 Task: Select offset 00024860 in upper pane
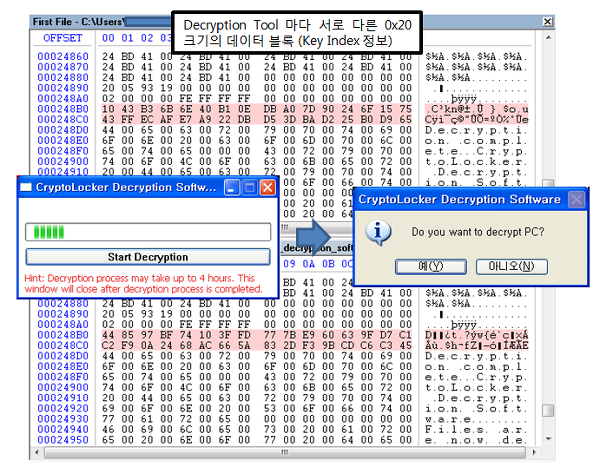[x=63, y=57]
